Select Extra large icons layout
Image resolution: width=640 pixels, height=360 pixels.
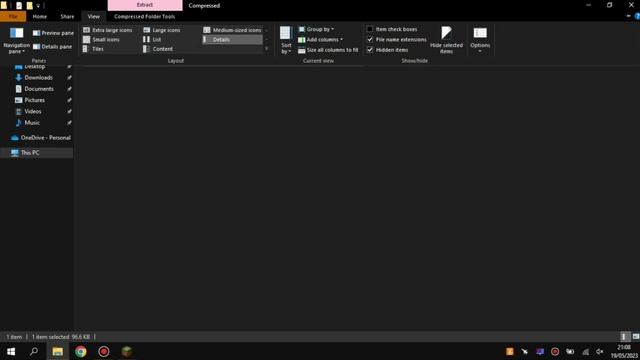click(x=108, y=30)
